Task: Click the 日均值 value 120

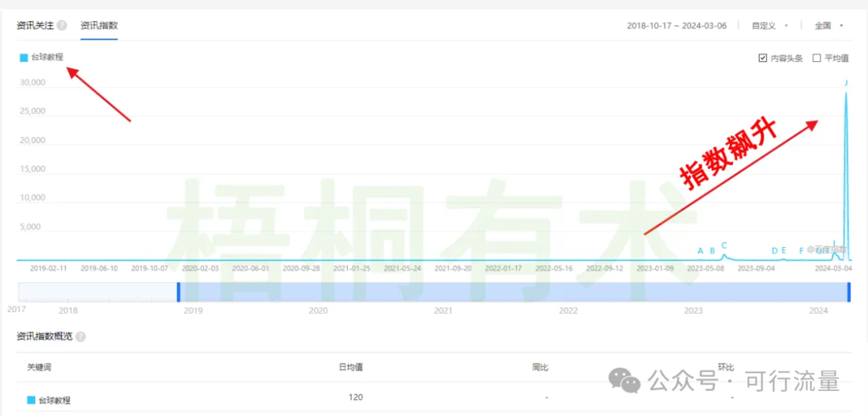Action: [x=356, y=397]
